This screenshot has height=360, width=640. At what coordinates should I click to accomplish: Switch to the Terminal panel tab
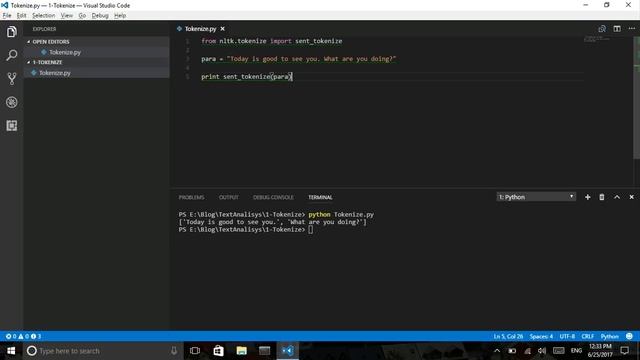(x=320, y=198)
